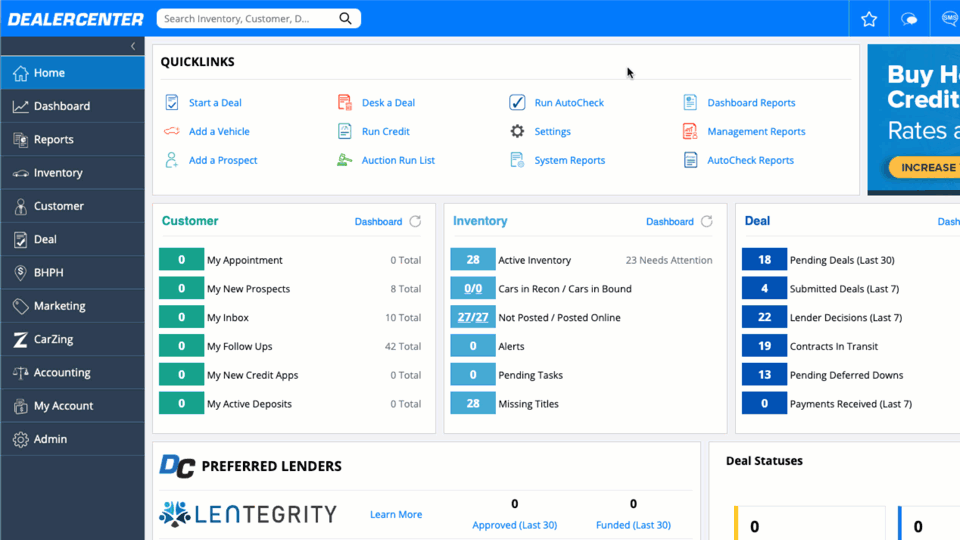
Task: Click the Active Inventory 28 count
Action: [x=473, y=260]
